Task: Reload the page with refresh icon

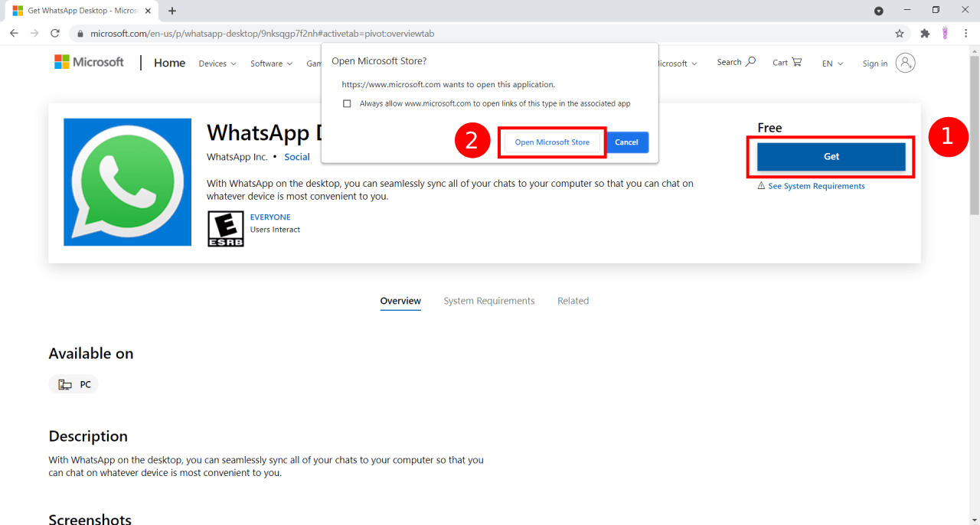Action: (55, 34)
